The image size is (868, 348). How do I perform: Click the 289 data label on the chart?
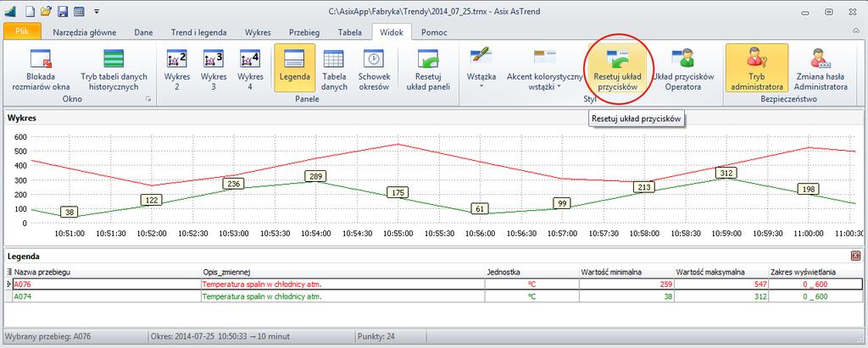click(x=315, y=176)
